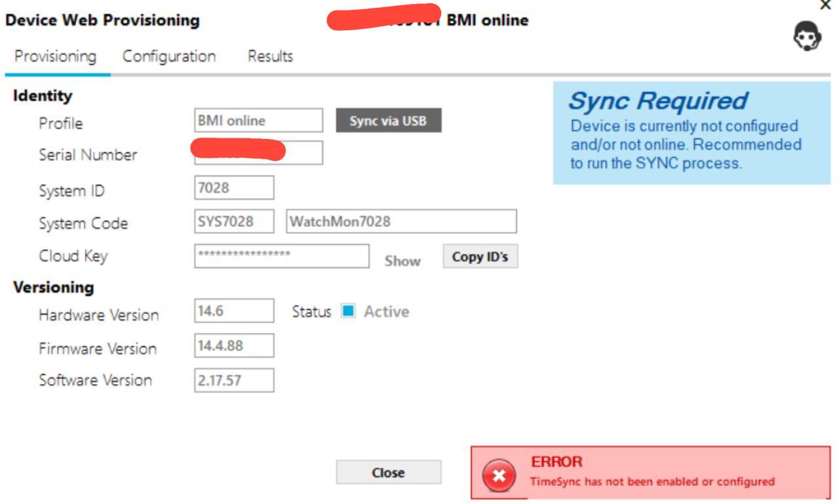Click the Firmware Version field 14.4.88

pyautogui.click(x=234, y=345)
